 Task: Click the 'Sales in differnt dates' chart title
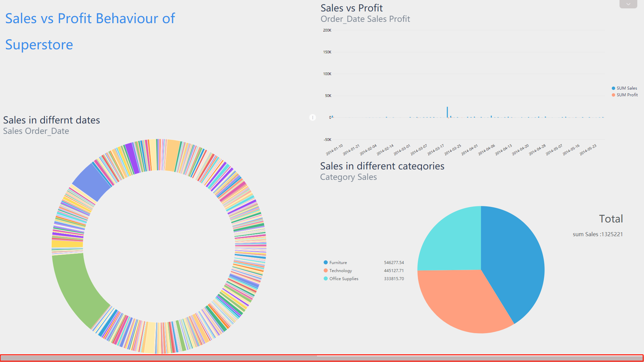[52, 120]
